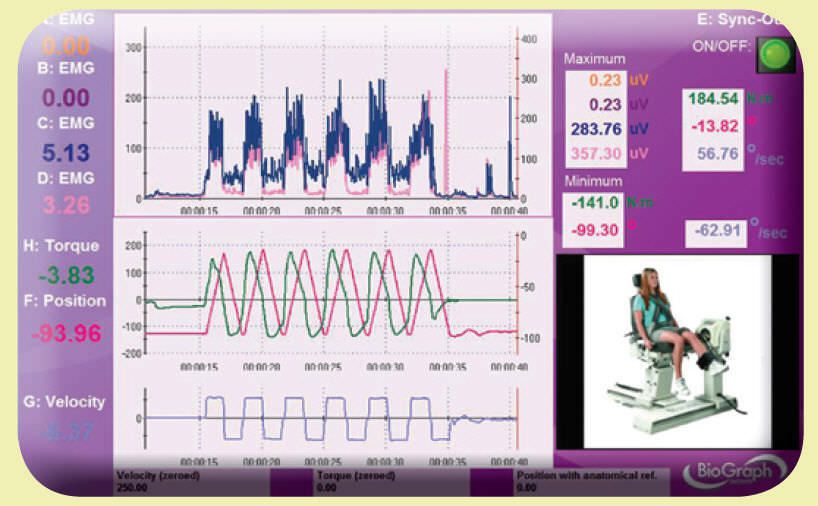Click the C: EMG reading 5.13
The image size is (818, 506).
pos(65,152)
